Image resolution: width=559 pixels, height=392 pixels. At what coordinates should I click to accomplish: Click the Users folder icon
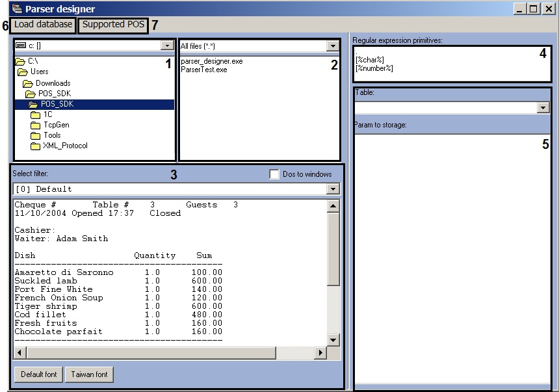point(24,72)
